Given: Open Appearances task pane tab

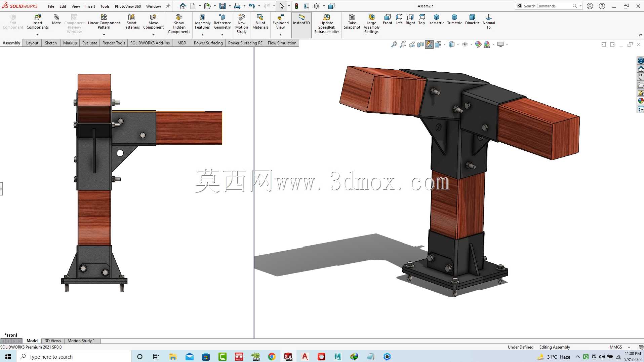Looking at the screenshot, I should pyautogui.click(x=641, y=101).
